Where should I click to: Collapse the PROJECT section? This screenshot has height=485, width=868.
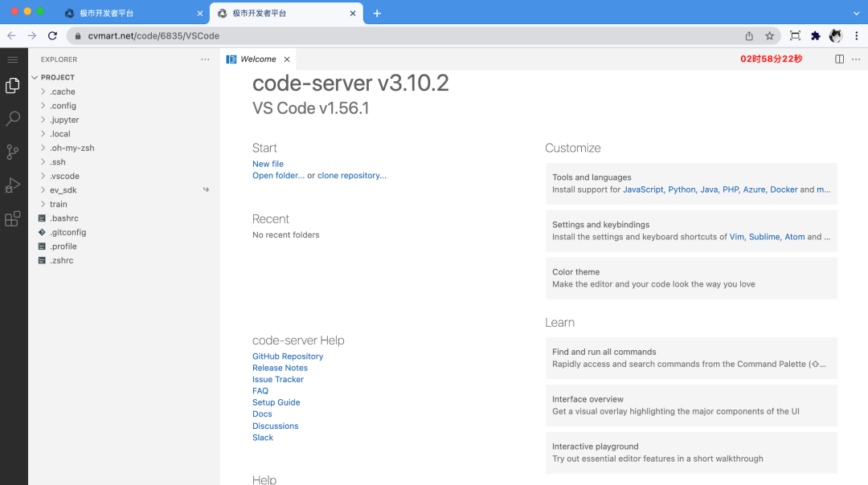pos(58,77)
